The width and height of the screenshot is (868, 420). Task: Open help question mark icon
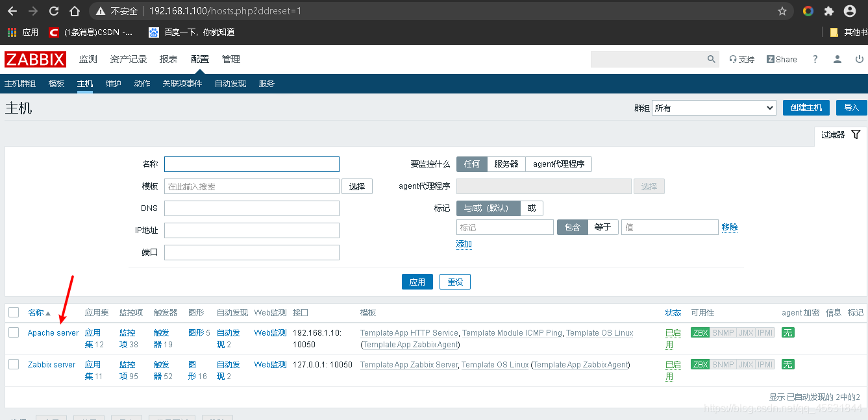point(815,59)
